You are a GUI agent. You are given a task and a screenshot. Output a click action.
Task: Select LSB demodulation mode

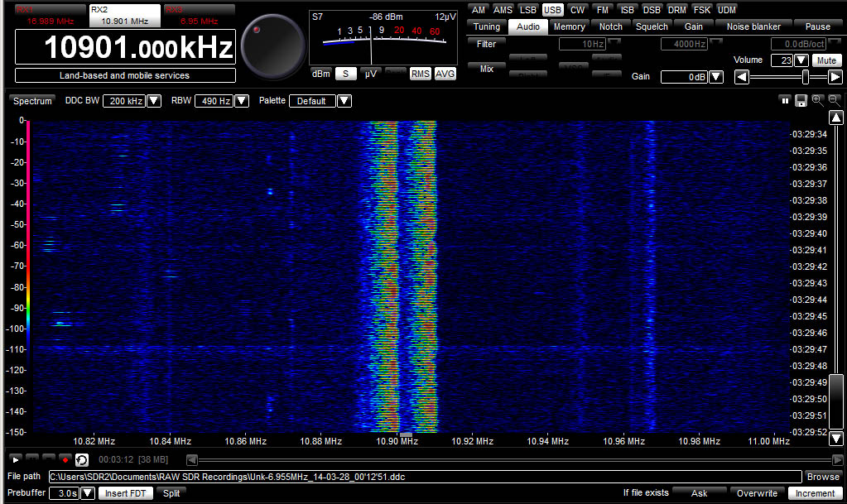pyautogui.click(x=527, y=10)
